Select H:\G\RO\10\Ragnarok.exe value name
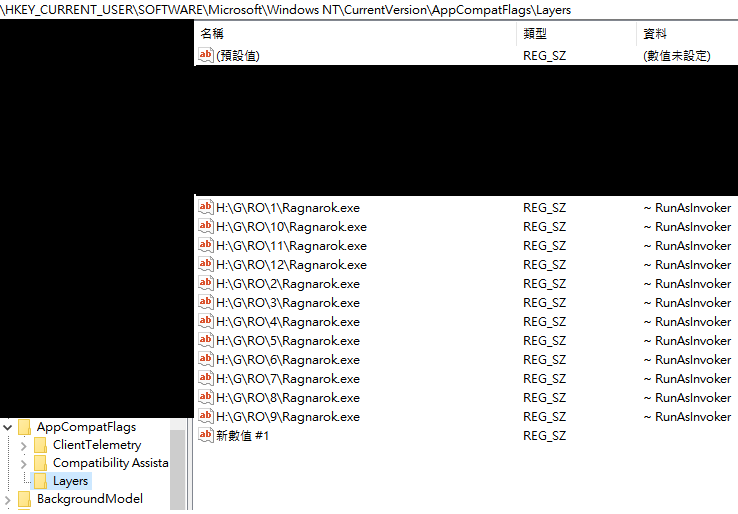 pos(291,227)
